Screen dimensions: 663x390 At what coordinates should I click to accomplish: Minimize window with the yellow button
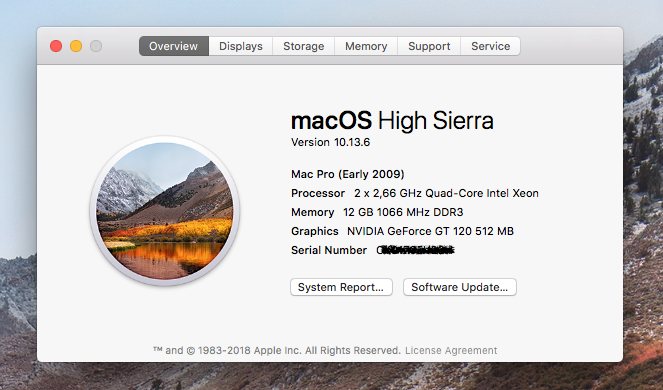[76, 46]
